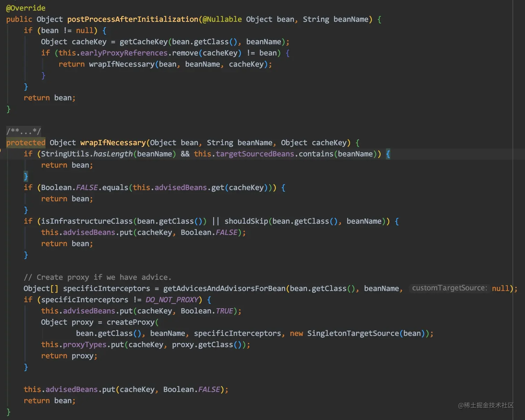525x420 pixels.
Task: Select the SingletonTargetSource constructor call
Action: 353,333
